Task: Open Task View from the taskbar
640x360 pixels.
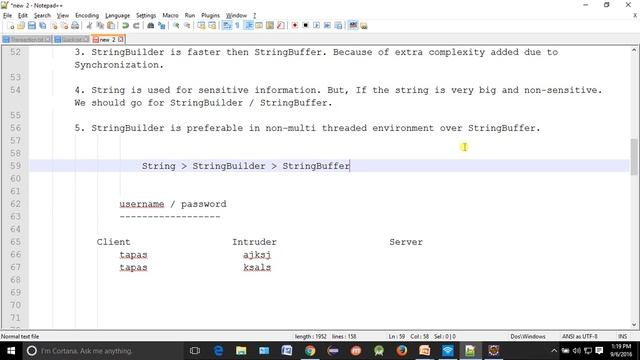Action: click(195, 351)
